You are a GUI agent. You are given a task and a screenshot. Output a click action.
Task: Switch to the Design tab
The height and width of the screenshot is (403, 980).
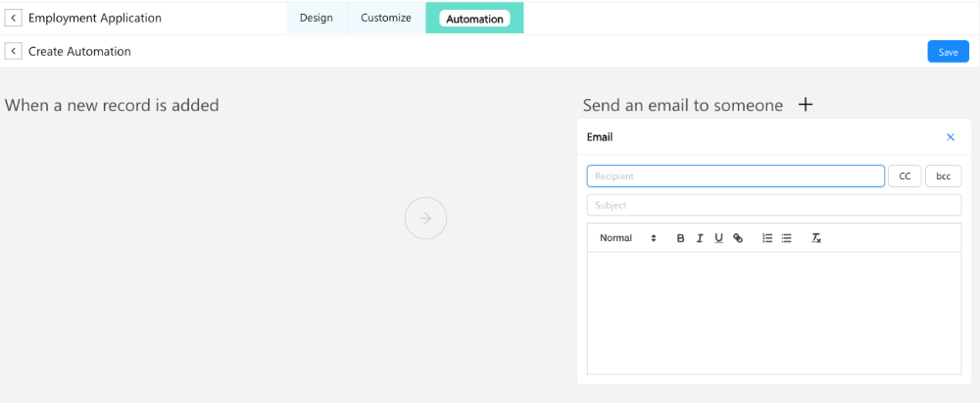coord(316,18)
